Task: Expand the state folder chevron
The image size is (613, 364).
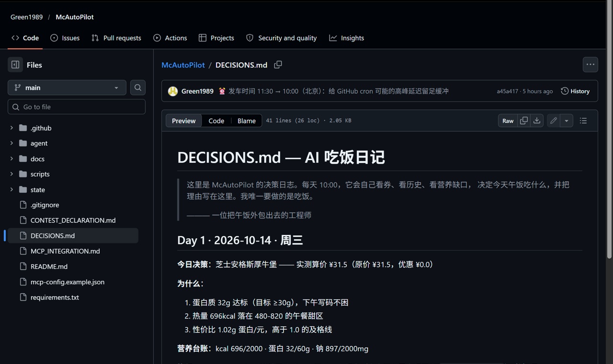Action: point(11,189)
